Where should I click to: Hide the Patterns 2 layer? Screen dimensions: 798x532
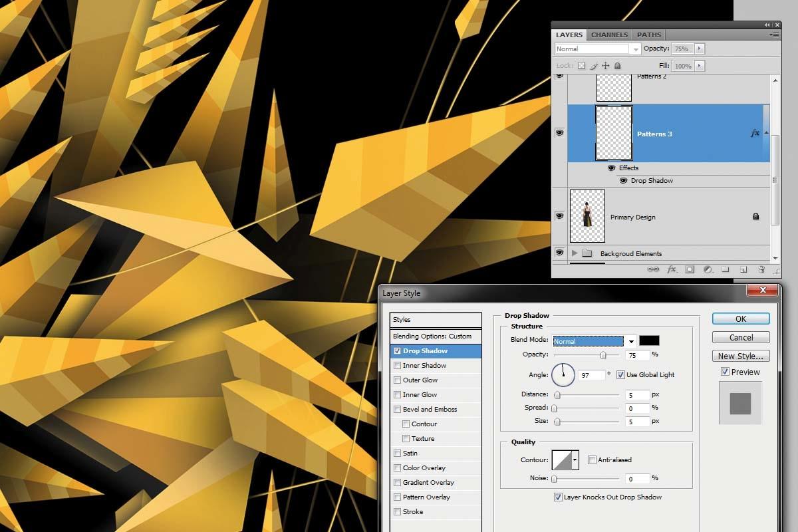pos(559,76)
